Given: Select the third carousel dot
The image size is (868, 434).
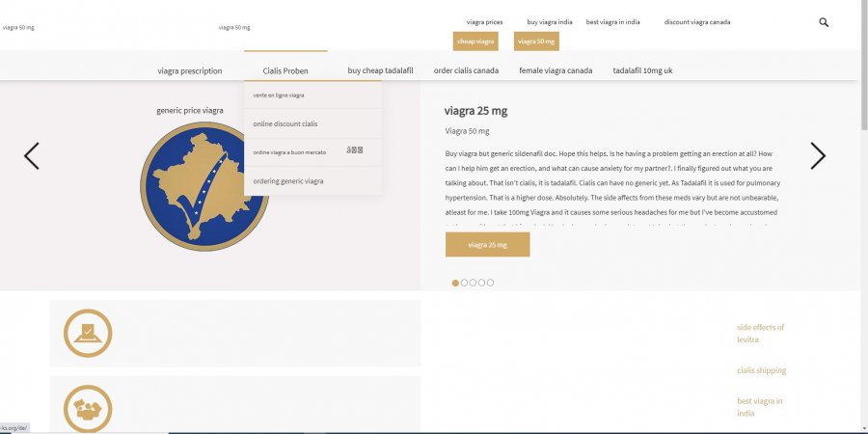Looking at the screenshot, I should click(x=473, y=283).
